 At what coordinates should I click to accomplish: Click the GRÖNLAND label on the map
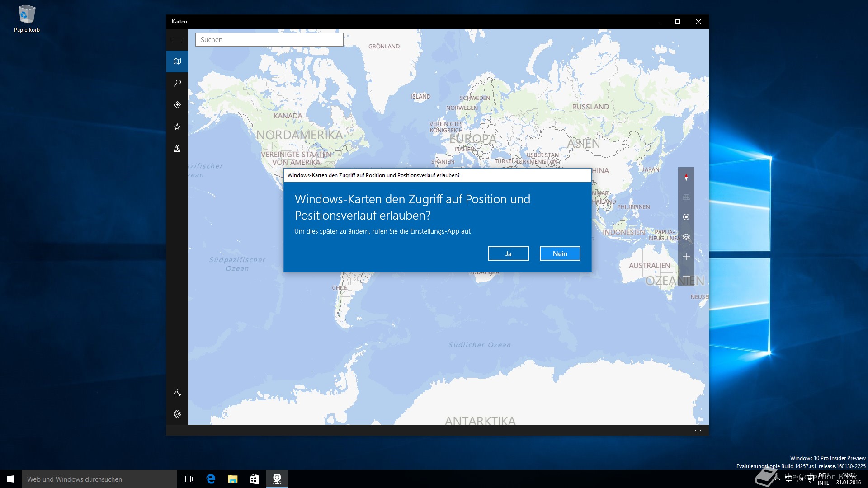[384, 47]
